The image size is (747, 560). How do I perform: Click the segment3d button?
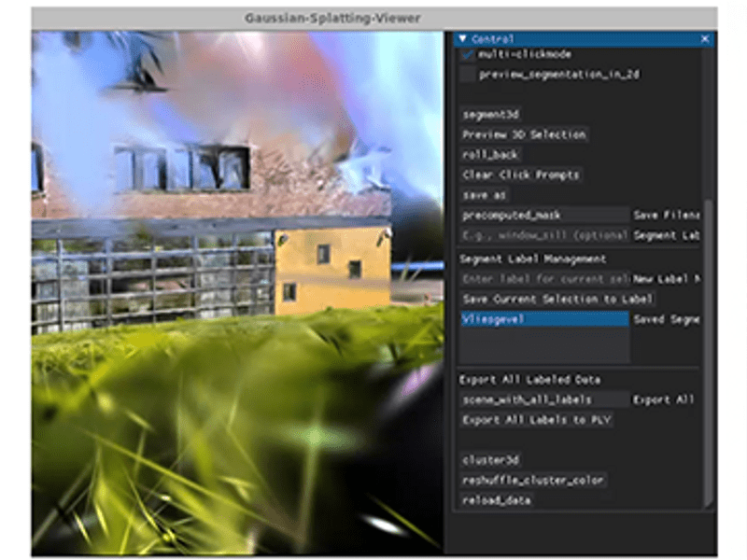point(490,115)
